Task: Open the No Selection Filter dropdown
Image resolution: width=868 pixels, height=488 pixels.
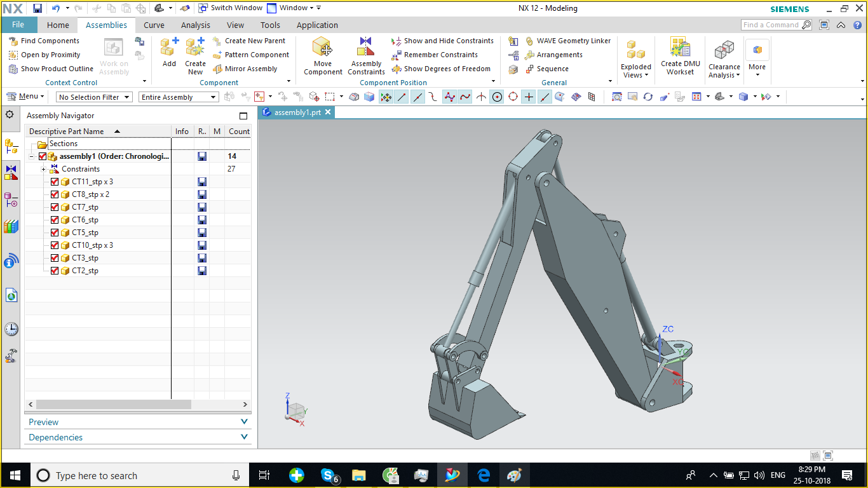Action: pos(94,97)
